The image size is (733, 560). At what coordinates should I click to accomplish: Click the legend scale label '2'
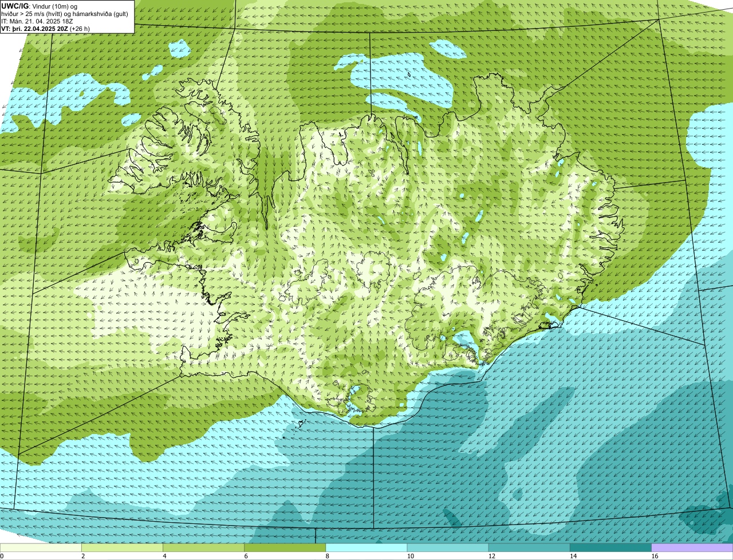coord(83,556)
